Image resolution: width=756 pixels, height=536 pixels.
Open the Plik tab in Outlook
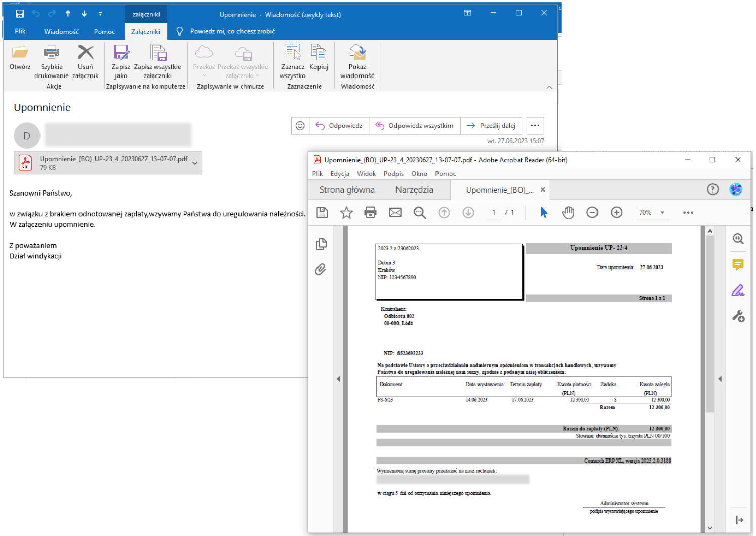[x=20, y=31]
